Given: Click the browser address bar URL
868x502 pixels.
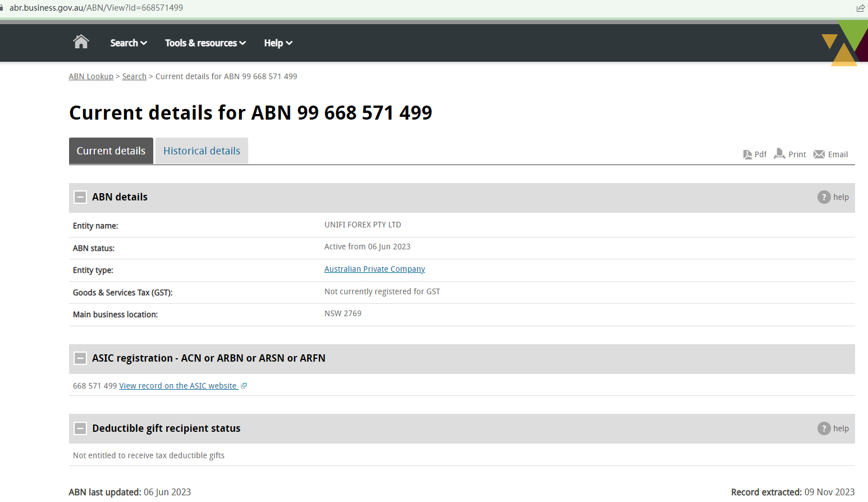Looking at the screenshot, I should pos(96,8).
